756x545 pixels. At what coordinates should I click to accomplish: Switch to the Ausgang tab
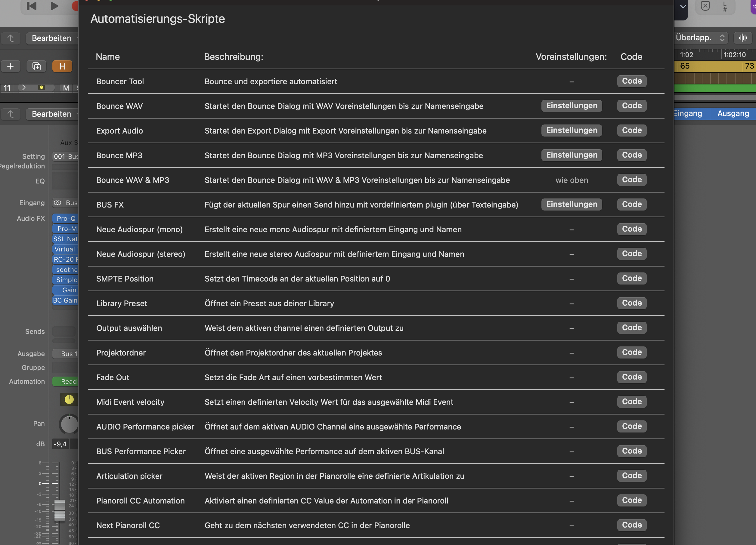[733, 113]
